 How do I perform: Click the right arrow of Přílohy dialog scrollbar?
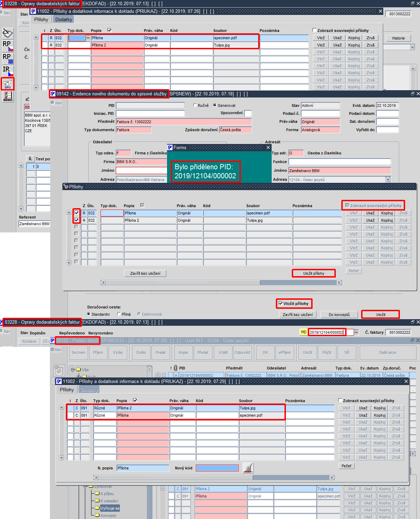click(x=339, y=282)
